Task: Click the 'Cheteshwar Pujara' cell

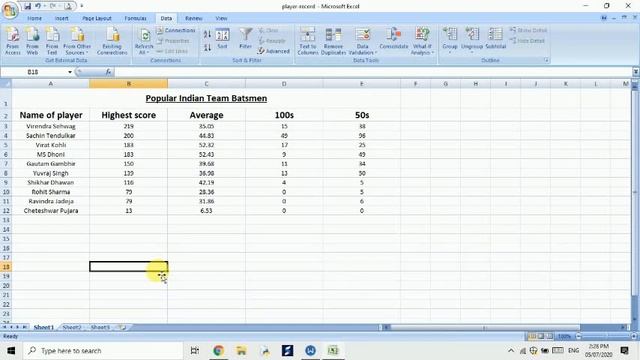Action: [x=51, y=211]
